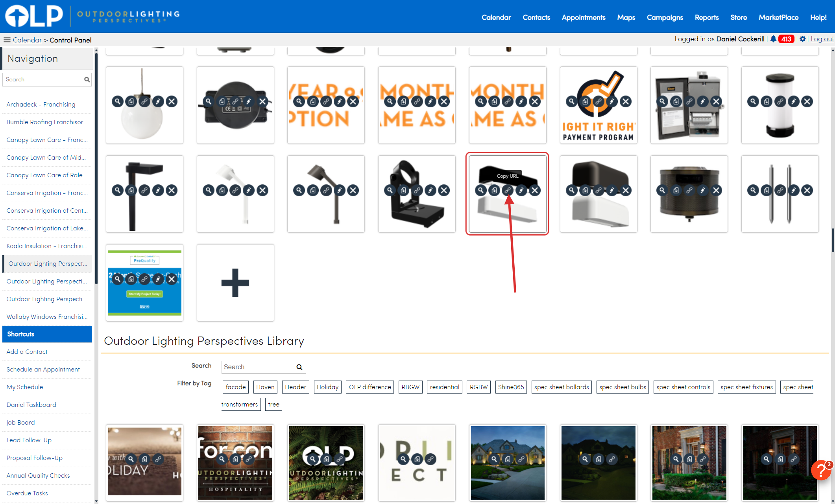Edit the black path light image
The width and height of the screenshot is (835, 504).
158,190
